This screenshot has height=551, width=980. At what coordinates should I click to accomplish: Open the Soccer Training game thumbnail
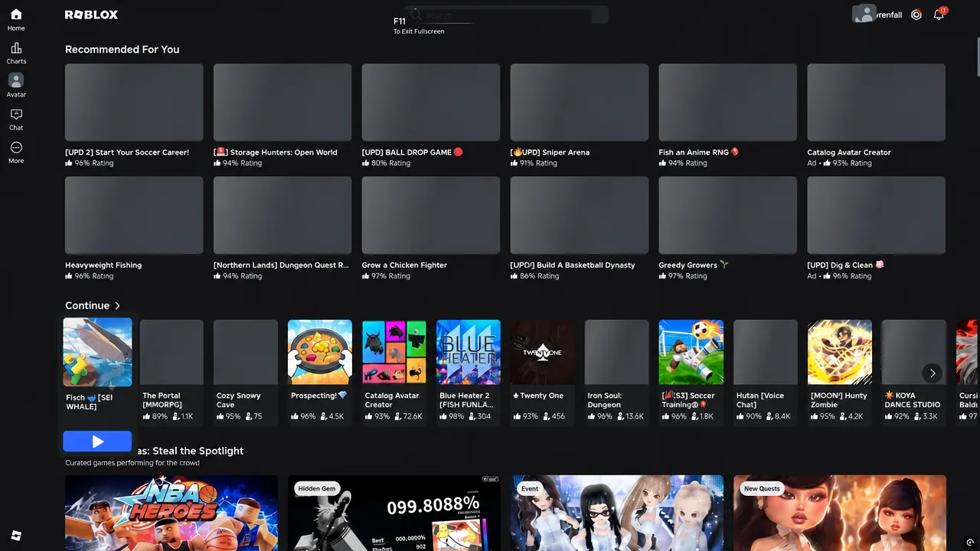coord(691,352)
